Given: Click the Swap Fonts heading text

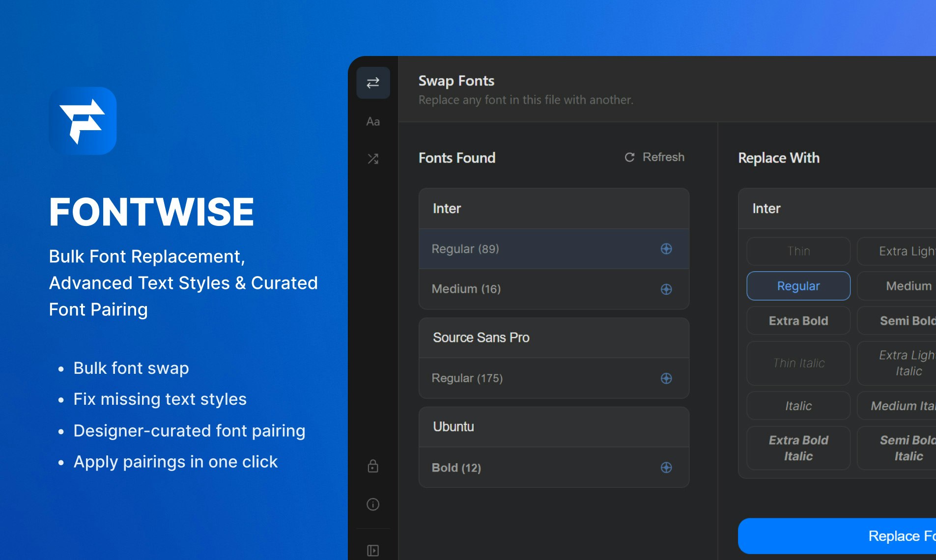Looking at the screenshot, I should pyautogui.click(x=456, y=81).
